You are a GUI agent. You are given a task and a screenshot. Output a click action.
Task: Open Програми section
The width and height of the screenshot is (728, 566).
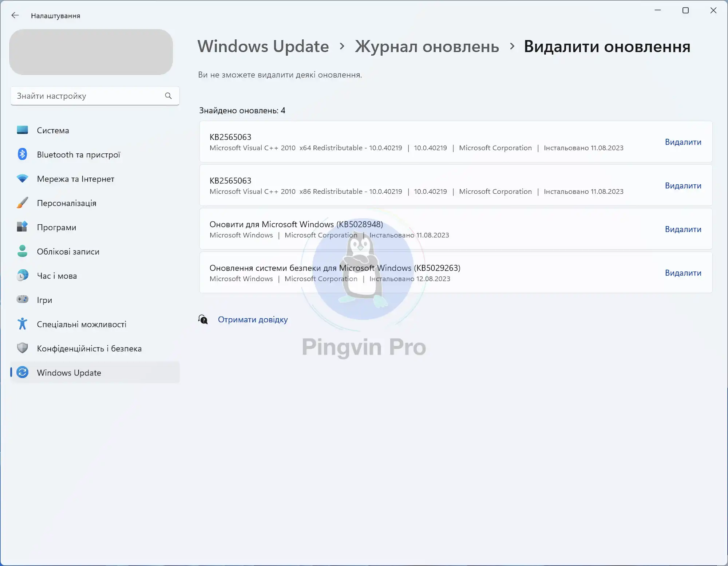pyautogui.click(x=95, y=227)
